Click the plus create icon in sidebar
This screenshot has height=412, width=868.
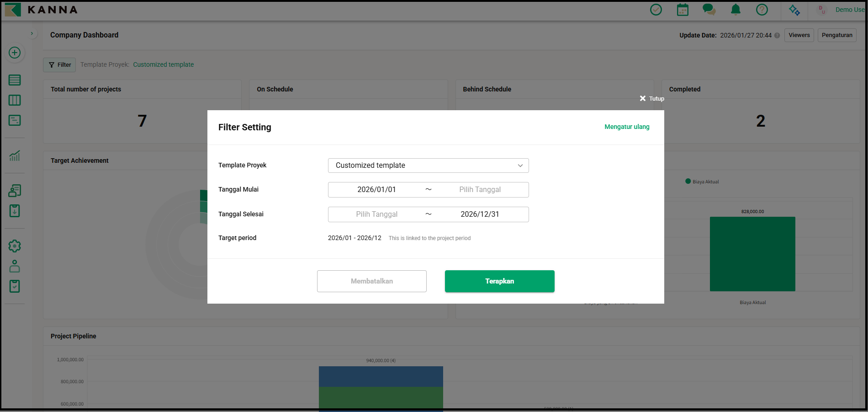pyautogui.click(x=15, y=53)
